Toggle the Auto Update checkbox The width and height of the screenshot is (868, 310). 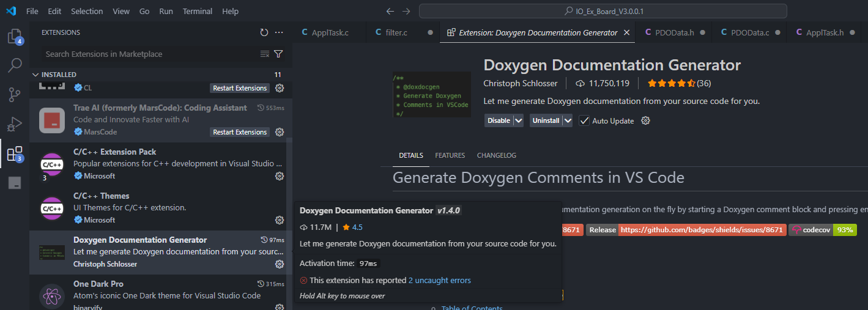tap(584, 120)
